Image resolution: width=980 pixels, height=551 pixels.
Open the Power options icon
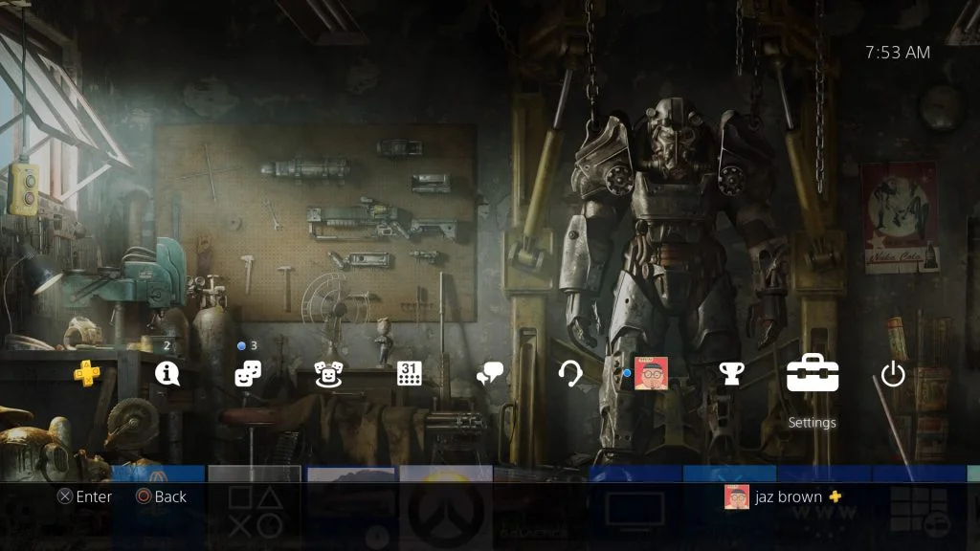[x=893, y=374]
